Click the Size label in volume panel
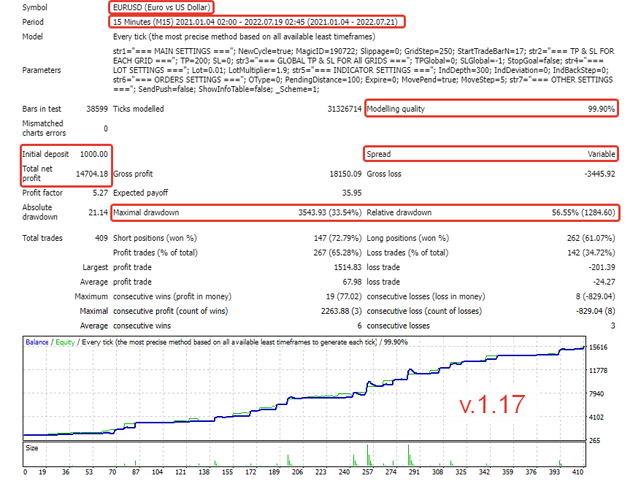 [31, 448]
